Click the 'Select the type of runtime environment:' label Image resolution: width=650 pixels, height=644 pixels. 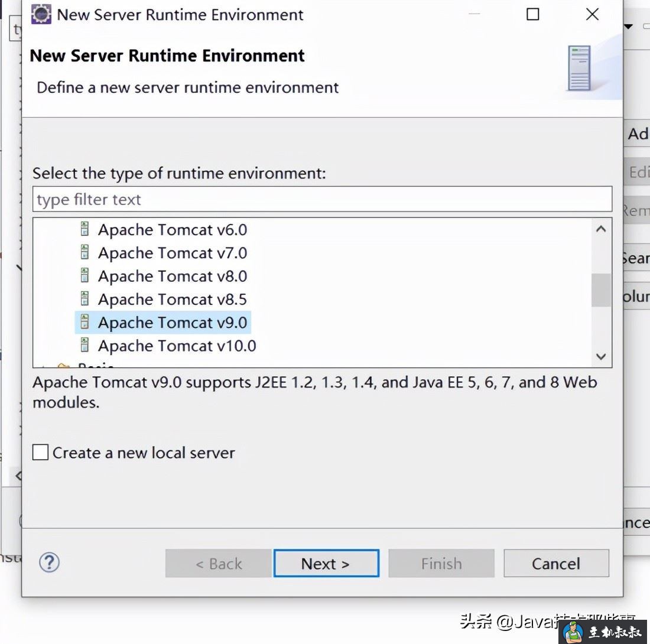click(x=179, y=173)
